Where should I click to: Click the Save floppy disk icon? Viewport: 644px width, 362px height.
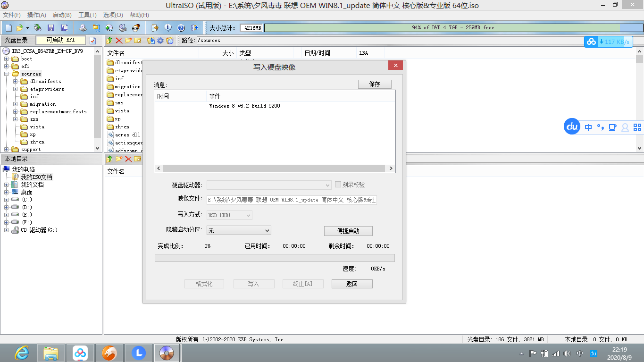pos(51,27)
